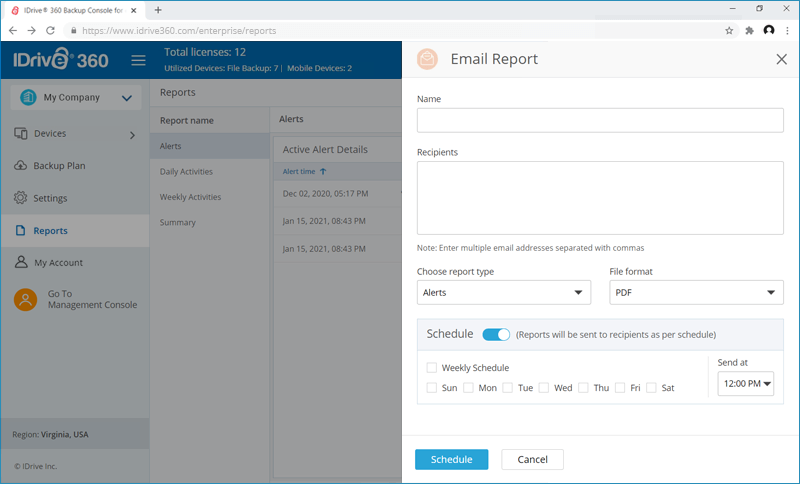This screenshot has height=484, width=800.
Task: Bookmark page with the star icon
Action: 729,31
